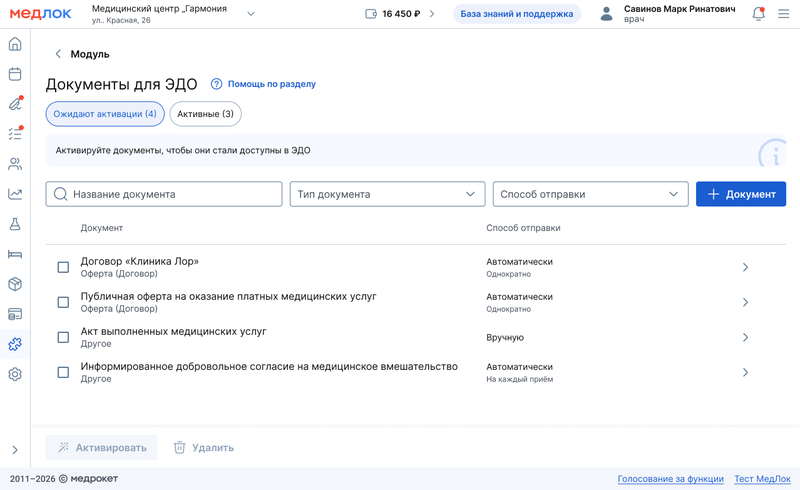Open Публичная оферта row chevron
Viewport: 800px width, 490px height.
(x=745, y=303)
